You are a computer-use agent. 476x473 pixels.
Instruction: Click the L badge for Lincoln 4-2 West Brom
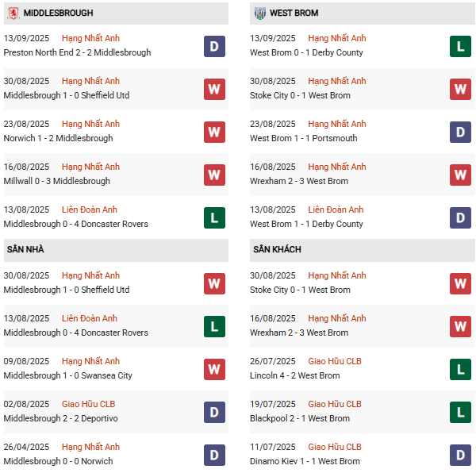click(x=460, y=369)
